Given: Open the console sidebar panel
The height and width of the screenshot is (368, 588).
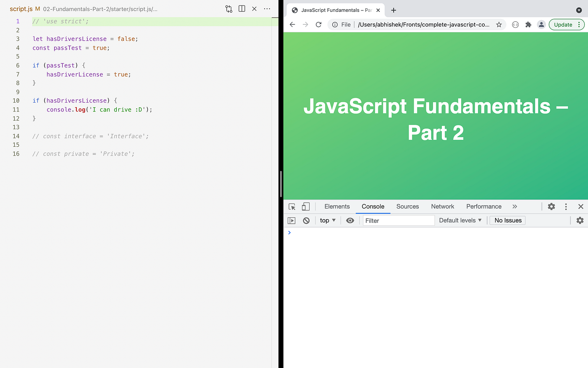Looking at the screenshot, I should pos(291,220).
